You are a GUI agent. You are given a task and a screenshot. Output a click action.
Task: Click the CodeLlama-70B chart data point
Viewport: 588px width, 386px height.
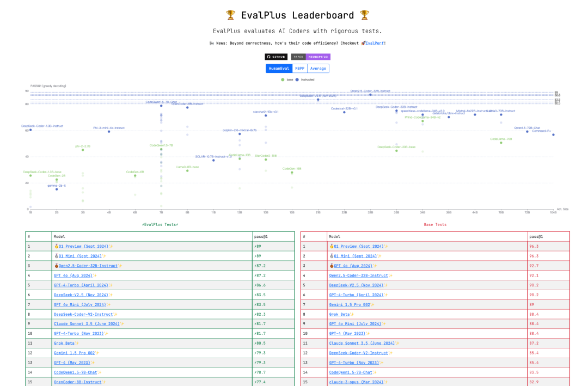click(x=501, y=143)
